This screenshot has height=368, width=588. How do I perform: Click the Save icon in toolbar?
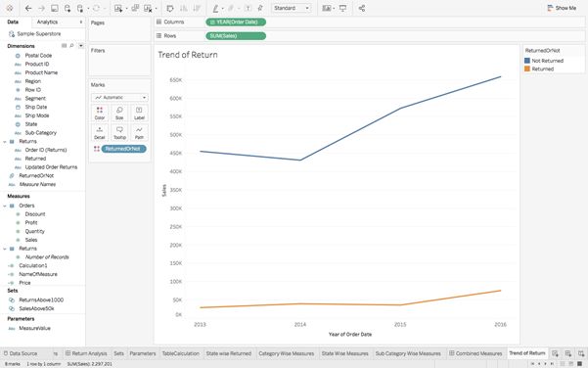tap(55, 8)
